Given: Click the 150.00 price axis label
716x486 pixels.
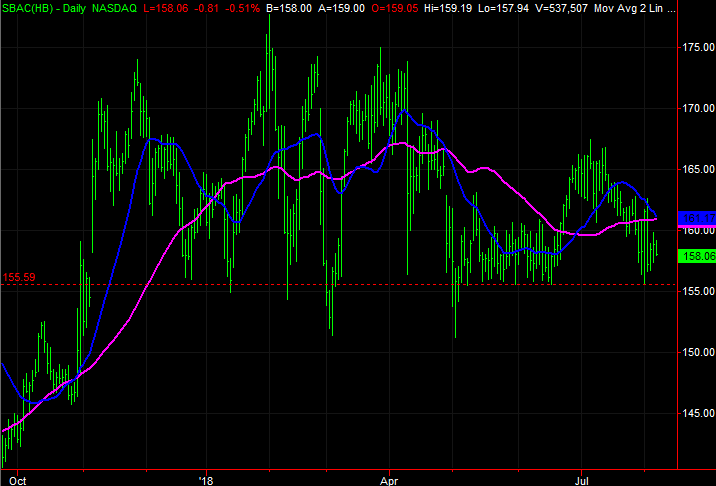Looking at the screenshot, I should click(x=698, y=352).
